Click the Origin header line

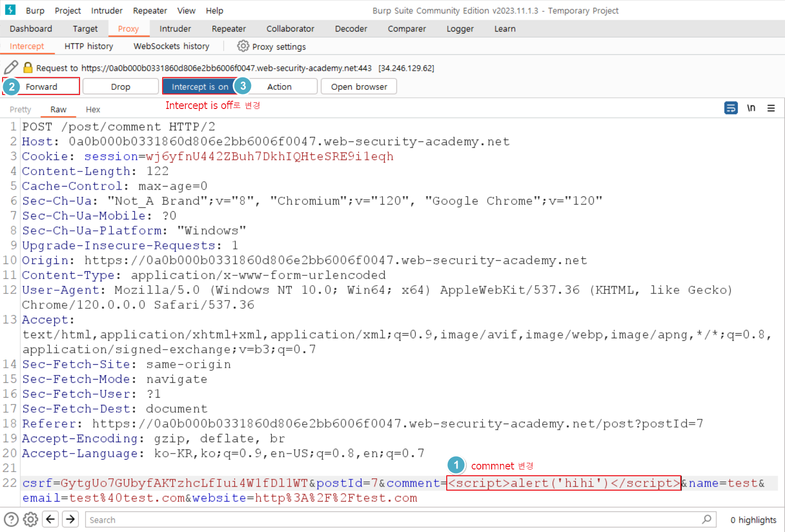tap(305, 260)
